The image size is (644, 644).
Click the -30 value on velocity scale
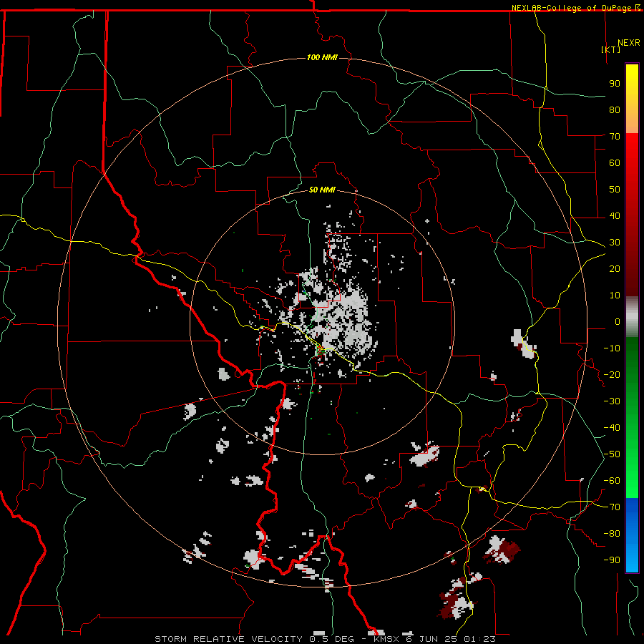point(612,401)
